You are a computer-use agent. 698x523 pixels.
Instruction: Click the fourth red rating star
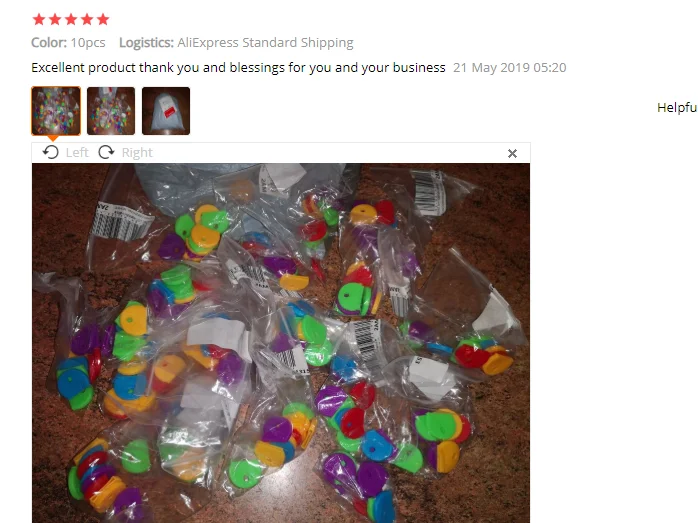coord(87,19)
